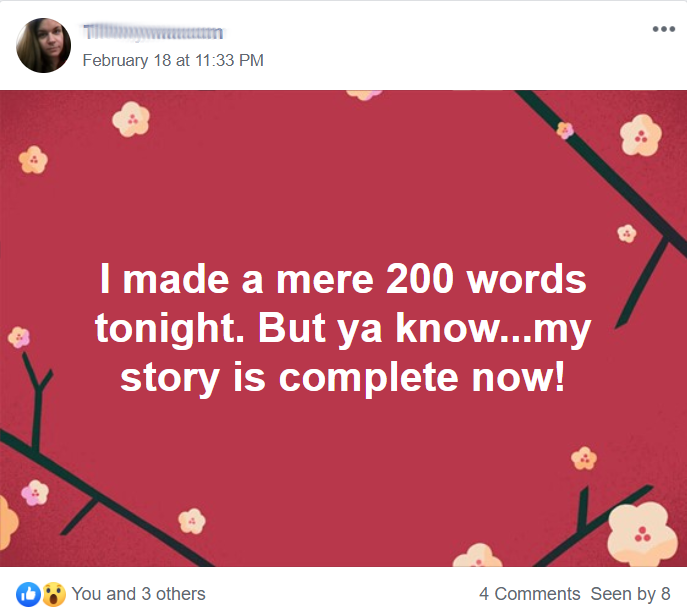Click the cream flower near top-left of image

coord(131,120)
